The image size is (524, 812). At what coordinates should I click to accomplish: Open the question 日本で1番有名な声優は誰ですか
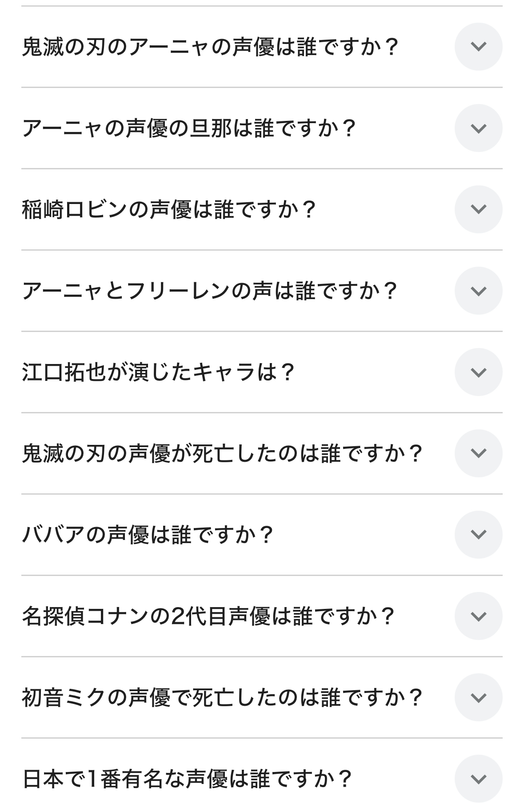tap(188, 779)
